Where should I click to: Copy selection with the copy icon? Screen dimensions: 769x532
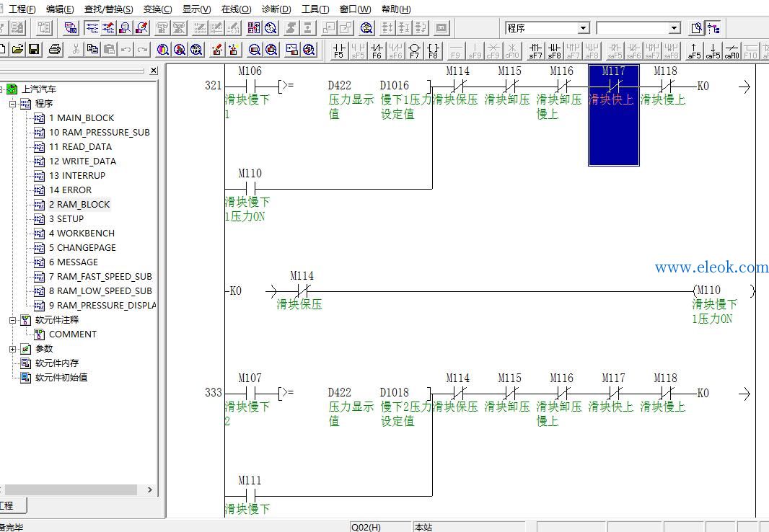pyautogui.click(x=92, y=49)
